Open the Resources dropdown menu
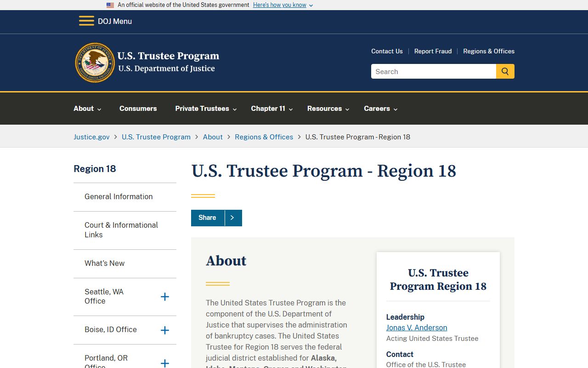The height and width of the screenshot is (368, 588). pyautogui.click(x=328, y=109)
